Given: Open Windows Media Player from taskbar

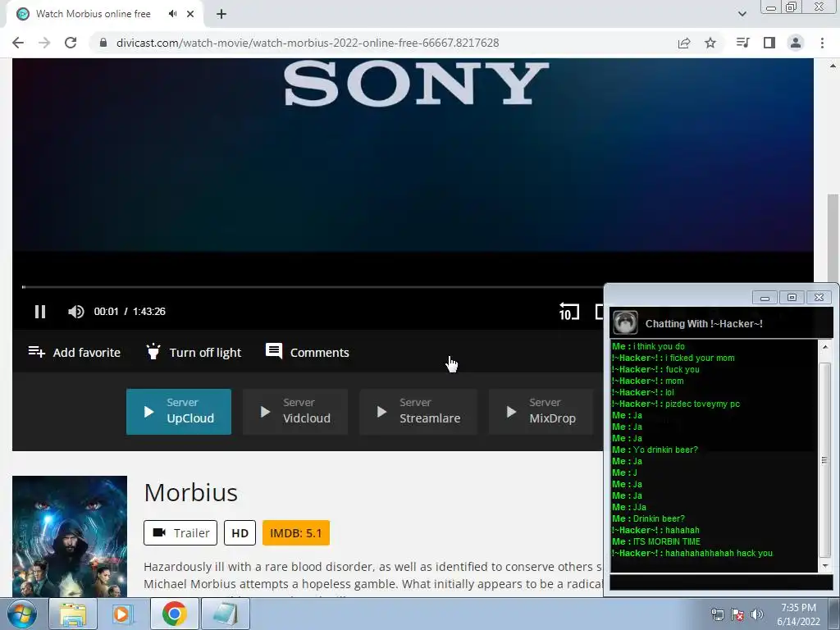Looking at the screenshot, I should pyautogui.click(x=123, y=614).
